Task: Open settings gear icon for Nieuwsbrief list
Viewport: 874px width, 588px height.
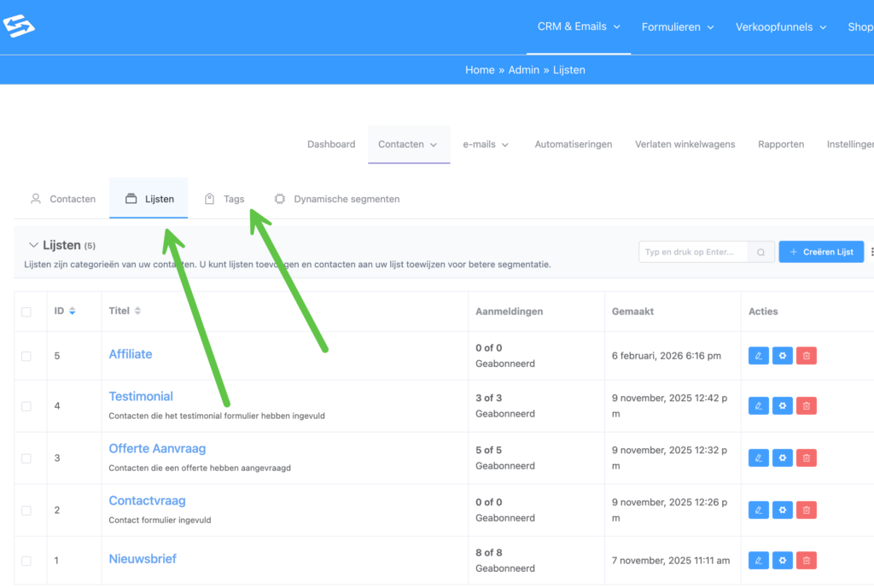Action: click(x=782, y=561)
